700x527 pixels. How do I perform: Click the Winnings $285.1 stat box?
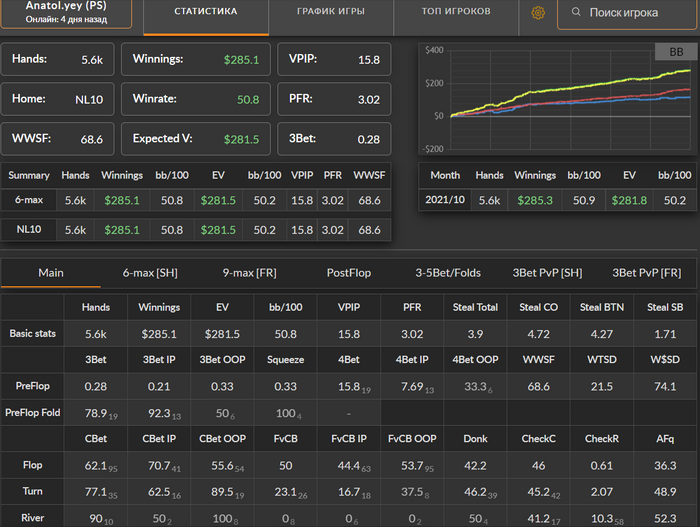pyautogui.click(x=196, y=59)
